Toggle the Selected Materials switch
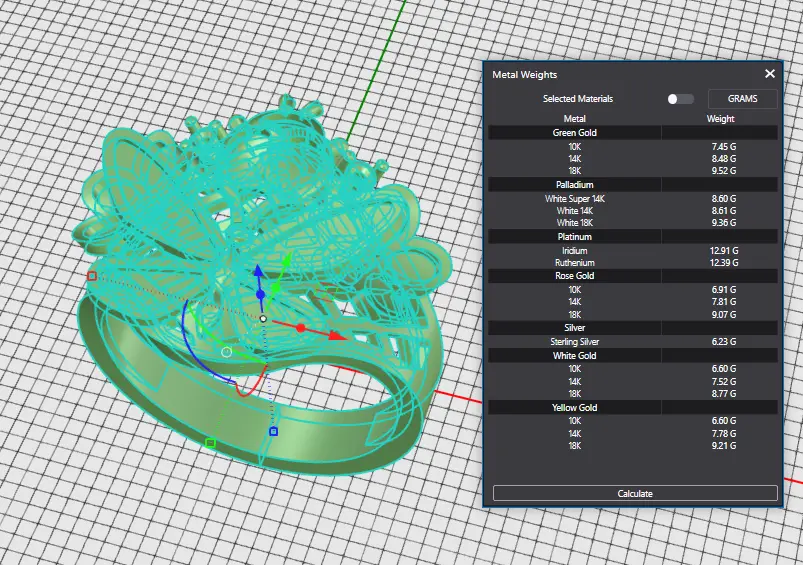803x565 pixels. (680, 99)
